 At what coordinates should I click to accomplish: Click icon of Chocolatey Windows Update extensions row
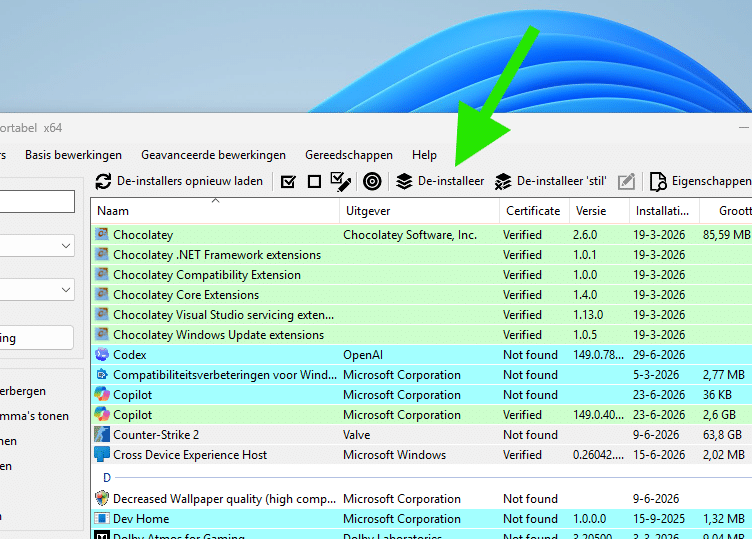[x=102, y=334]
